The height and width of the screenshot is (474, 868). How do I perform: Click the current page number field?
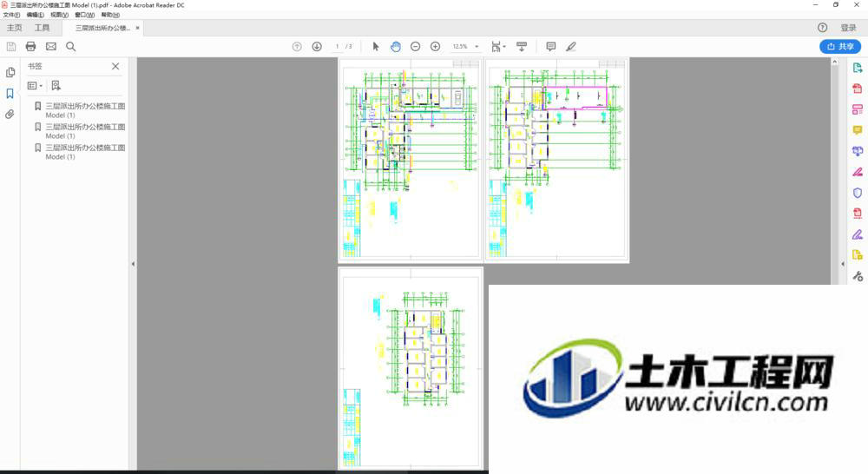point(337,47)
